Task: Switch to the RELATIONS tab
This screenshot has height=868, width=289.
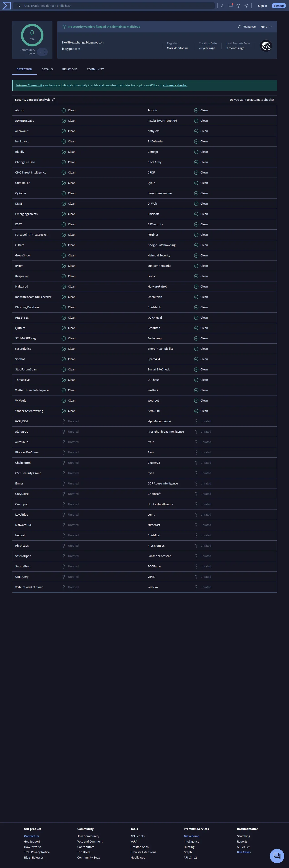Action: tap(70, 69)
